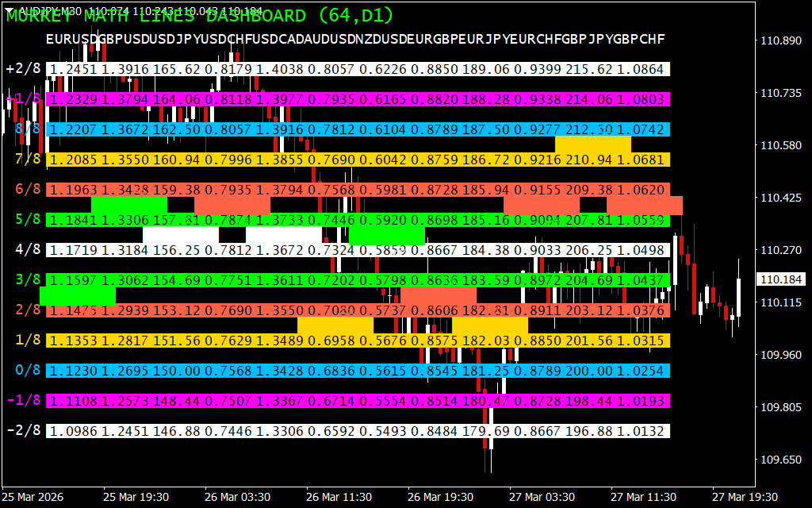812x508 pixels.
Task: Click the AUDUSD column header
Action: coord(331,39)
